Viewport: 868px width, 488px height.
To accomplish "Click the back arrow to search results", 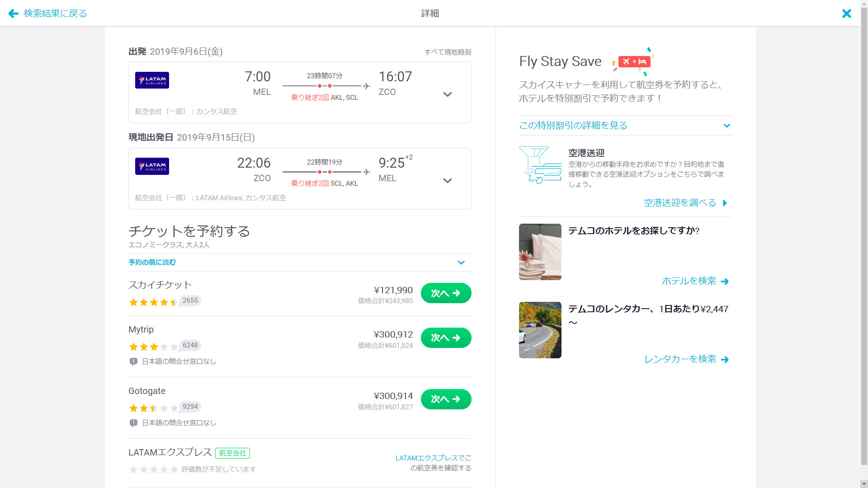I will [14, 14].
